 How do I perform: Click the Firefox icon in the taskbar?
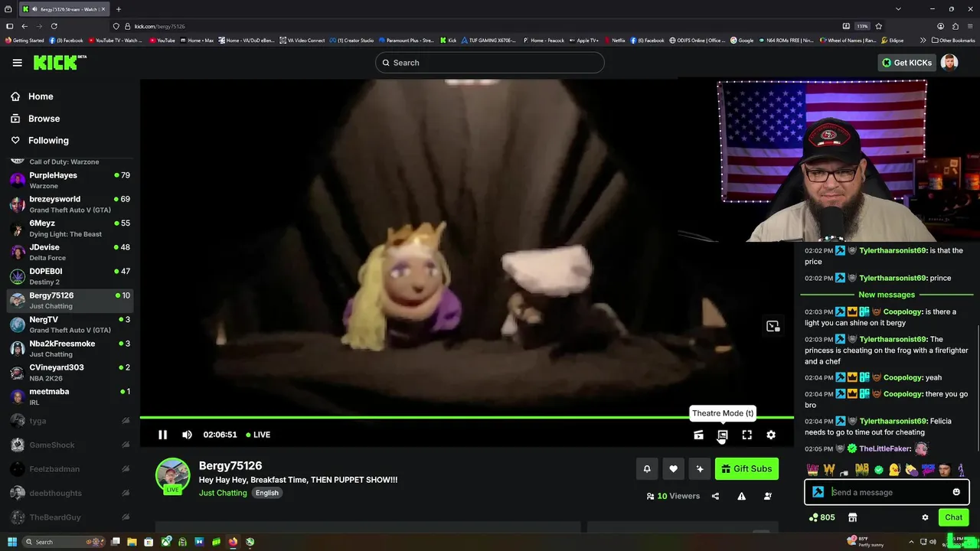pyautogui.click(x=233, y=542)
